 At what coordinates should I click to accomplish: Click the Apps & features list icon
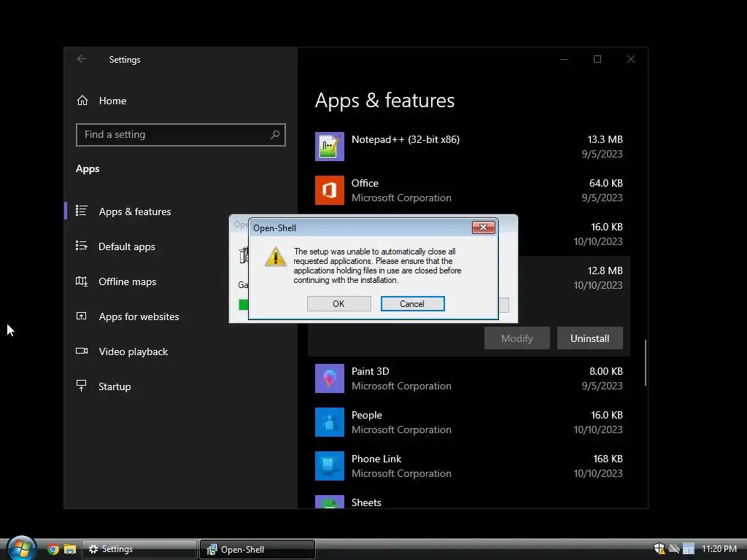coord(82,211)
